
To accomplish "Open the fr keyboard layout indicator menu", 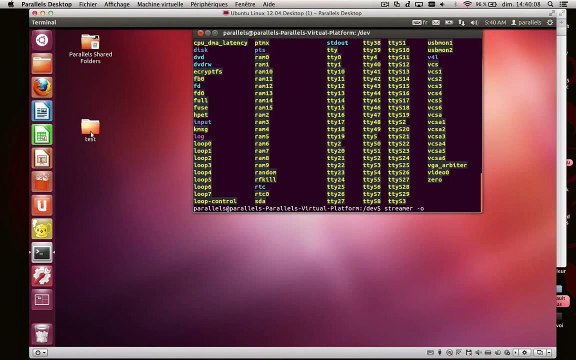I will 420,22.
